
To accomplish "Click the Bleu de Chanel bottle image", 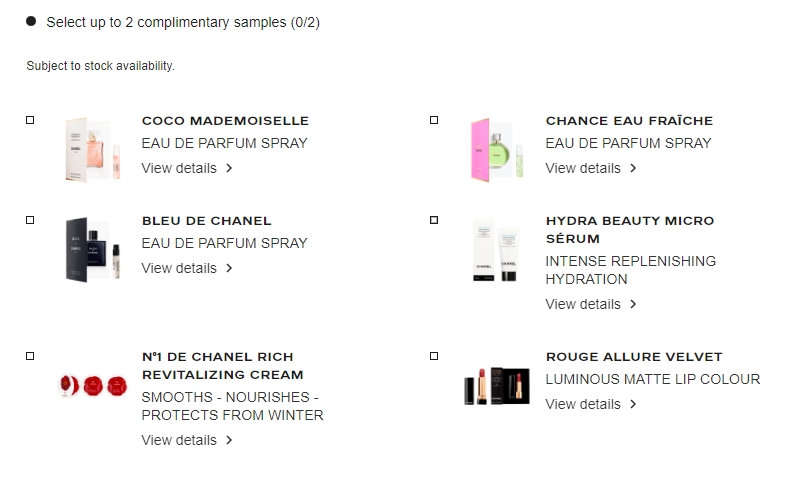I will tap(93, 249).
